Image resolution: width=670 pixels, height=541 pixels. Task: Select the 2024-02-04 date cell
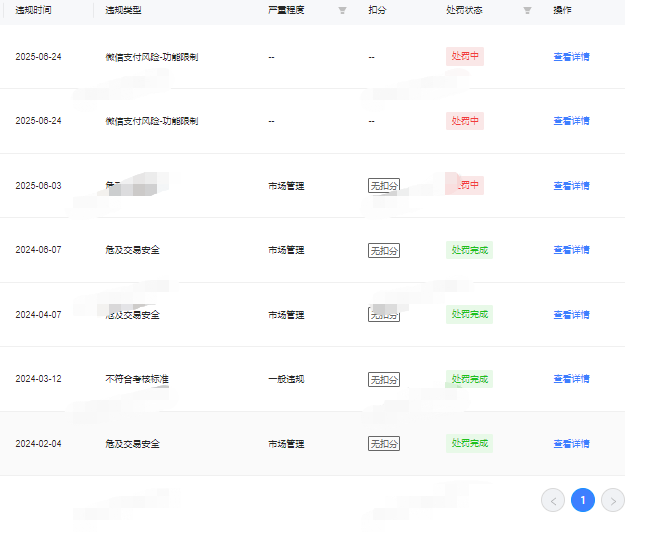pyautogui.click(x=38, y=444)
